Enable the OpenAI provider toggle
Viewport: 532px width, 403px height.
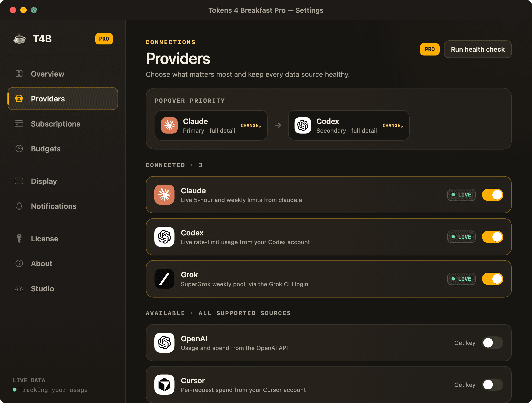[x=492, y=343]
